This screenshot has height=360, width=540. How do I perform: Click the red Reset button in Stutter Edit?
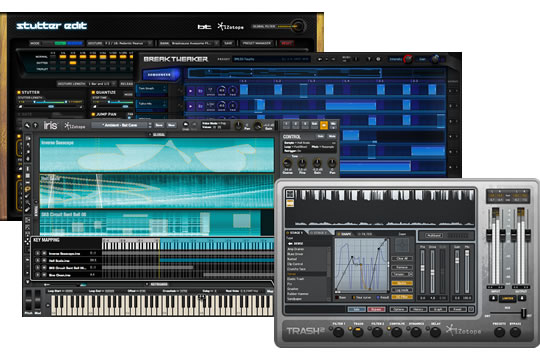287,43
